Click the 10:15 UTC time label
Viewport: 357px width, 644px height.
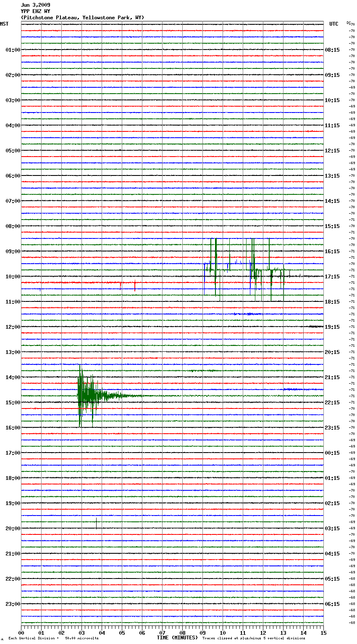click(x=332, y=100)
